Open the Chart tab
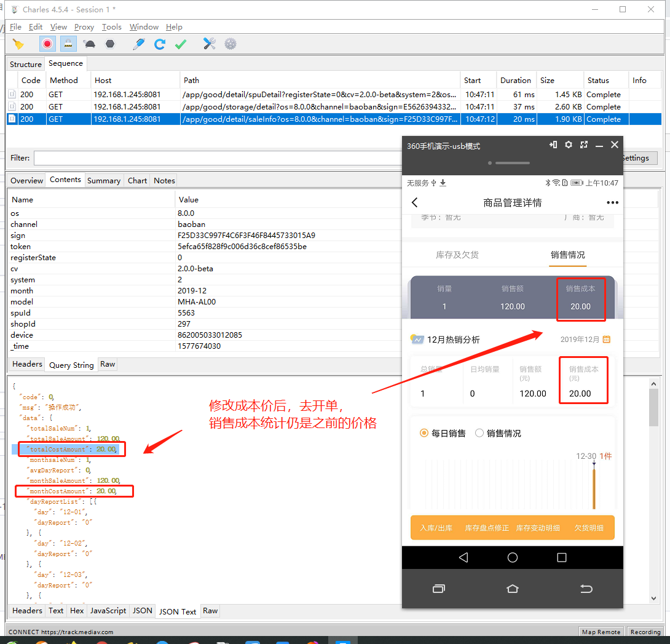 pos(137,180)
